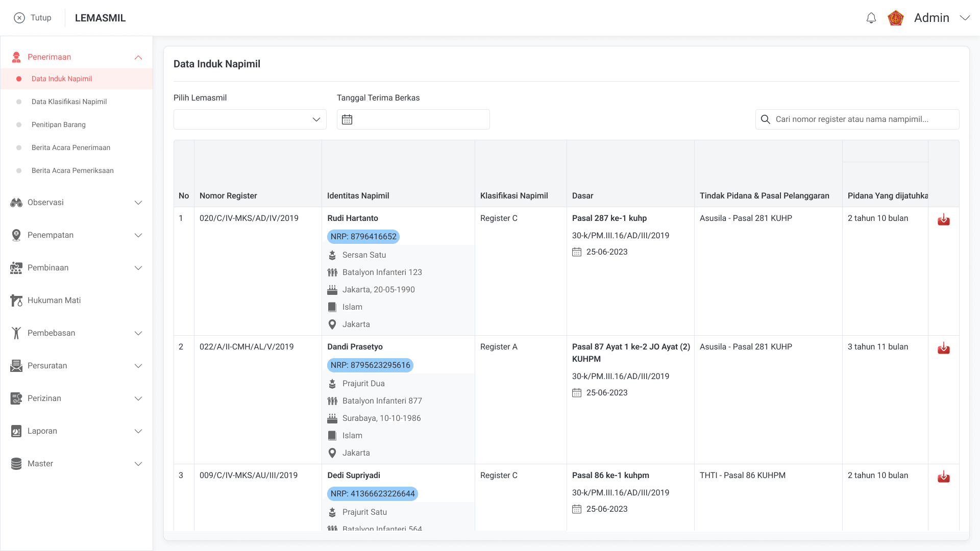This screenshot has width=980, height=551.
Task: Collapse the Penerimaan menu section
Action: pos(138,57)
